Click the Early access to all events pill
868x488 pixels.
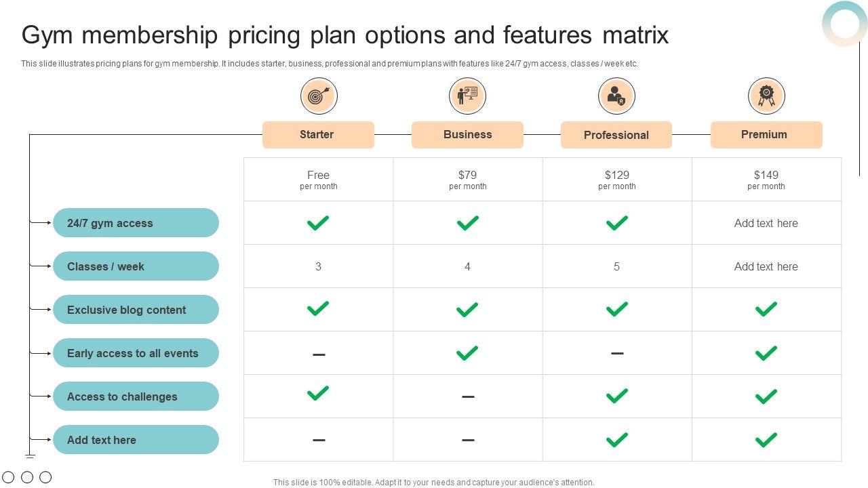coord(136,353)
